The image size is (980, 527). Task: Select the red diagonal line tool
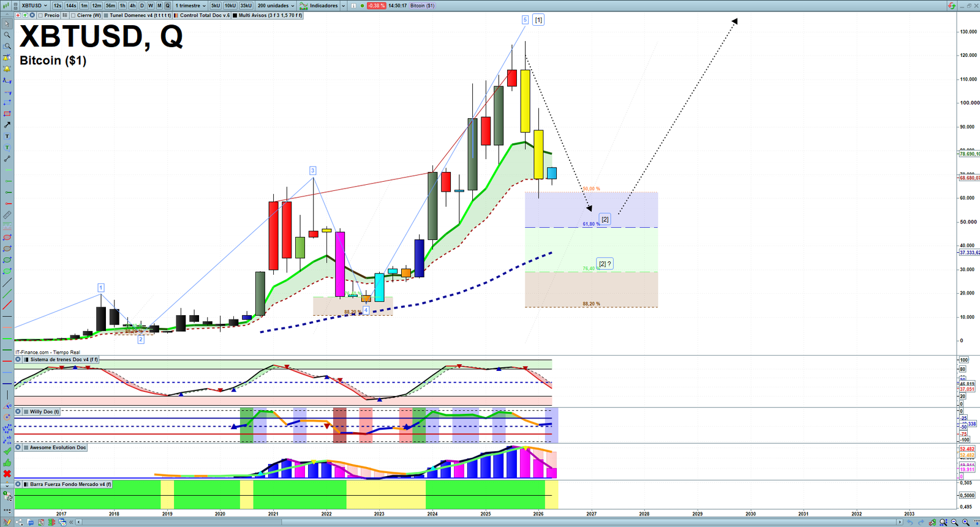pos(7,305)
